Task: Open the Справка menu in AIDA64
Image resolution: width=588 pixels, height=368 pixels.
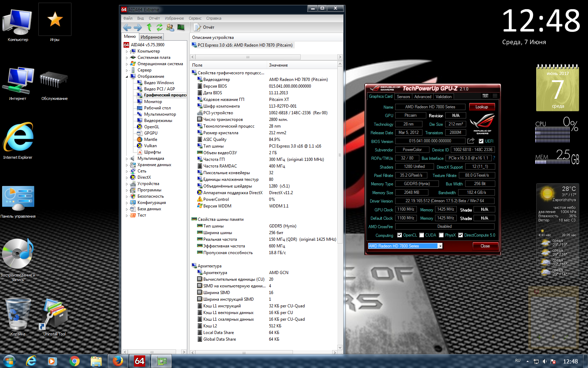Action: (213, 18)
